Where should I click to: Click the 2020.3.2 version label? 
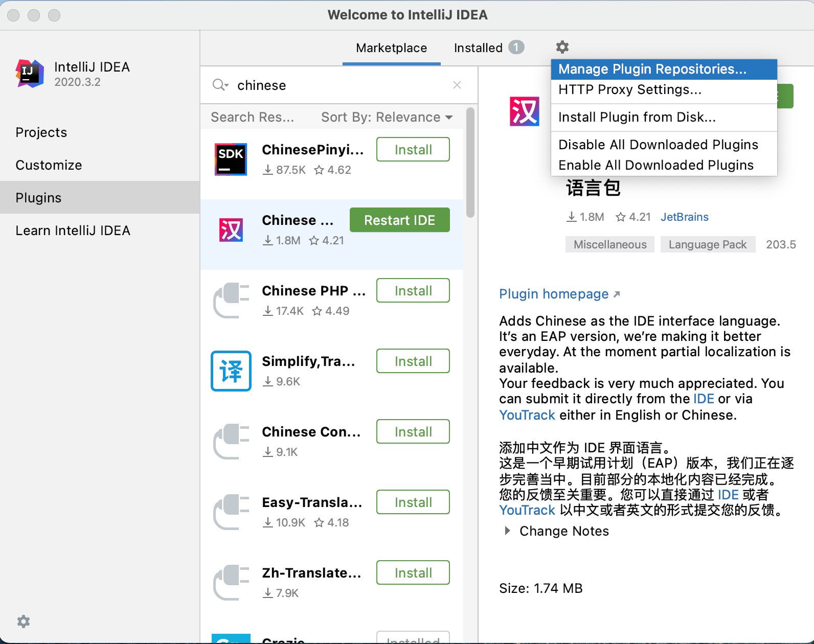pos(78,82)
